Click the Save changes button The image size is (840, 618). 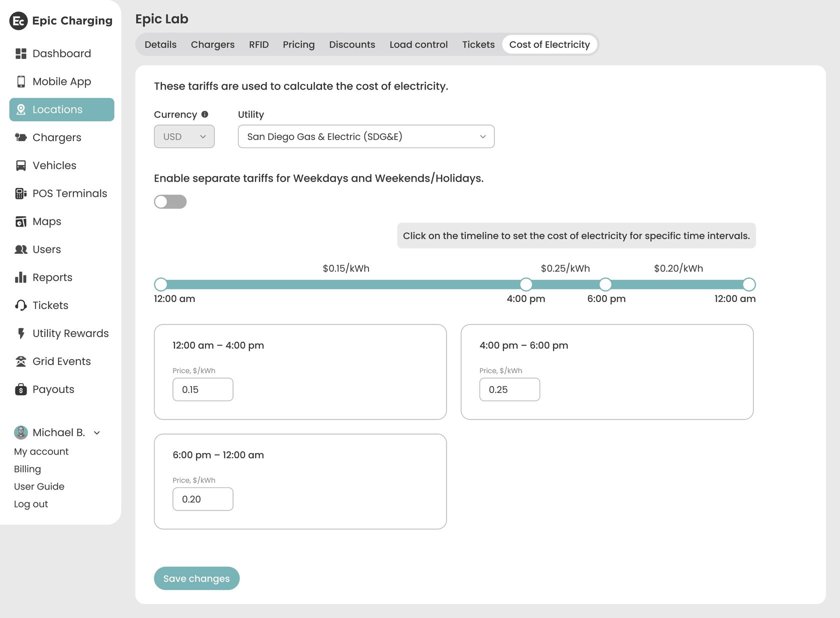(x=196, y=578)
